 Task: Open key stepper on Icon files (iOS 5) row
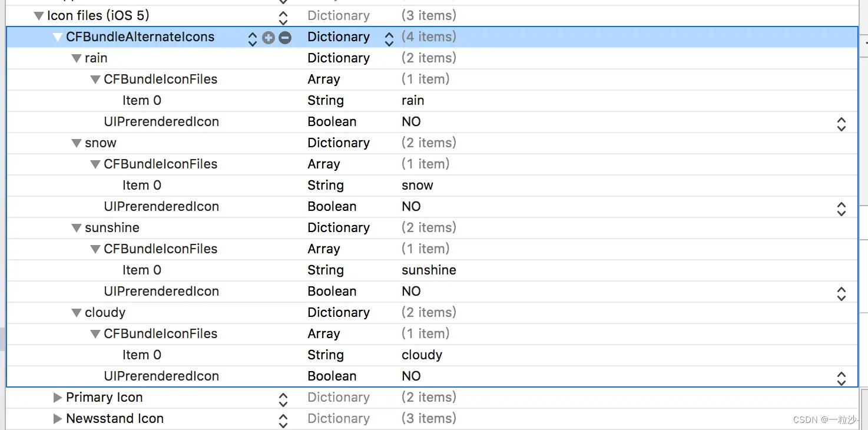(283, 18)
